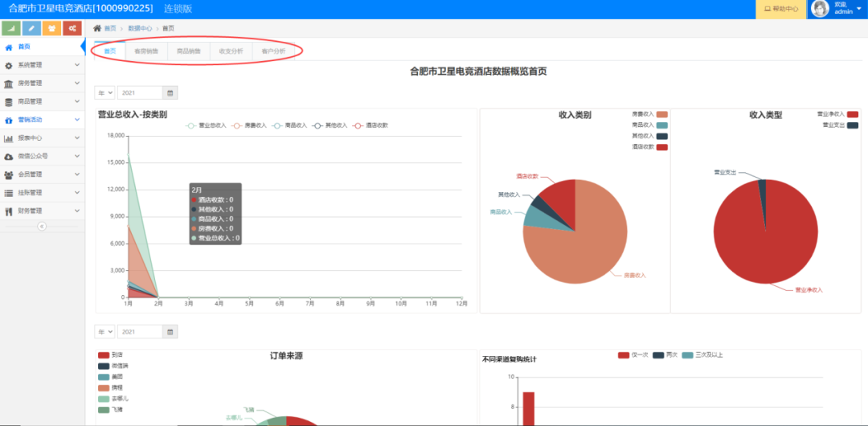Viewport: 868px width, 426px height.
Task: Open the 年 period dropdown above 订单来源
Action: (x=104, y=332)
